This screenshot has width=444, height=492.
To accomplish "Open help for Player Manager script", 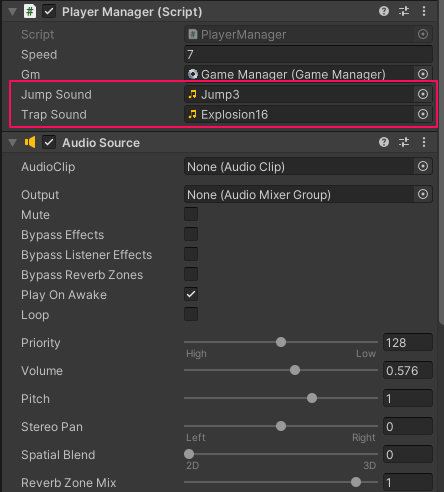I will point(384,11).
